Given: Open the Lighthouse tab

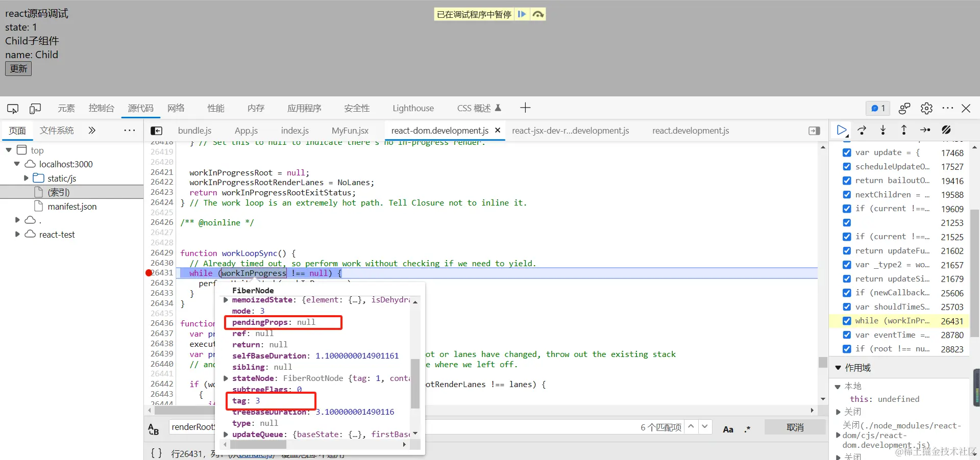Looking at the screenshot, I should (413, 108).
